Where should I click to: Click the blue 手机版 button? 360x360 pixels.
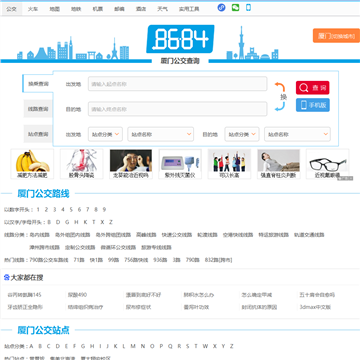pos(313,105)
